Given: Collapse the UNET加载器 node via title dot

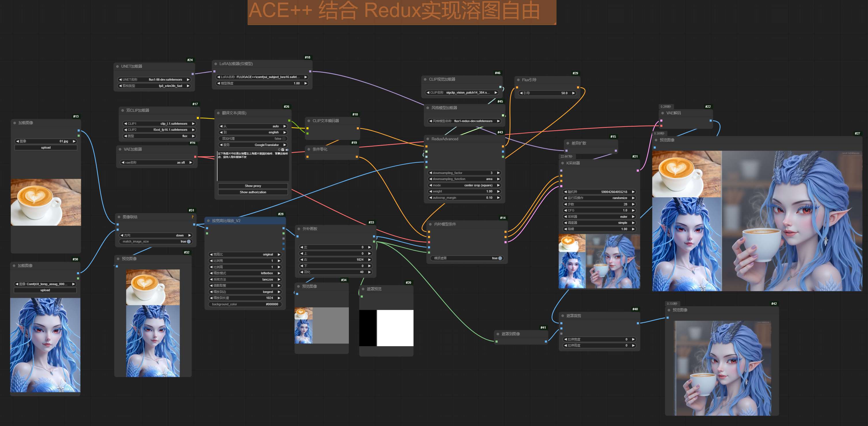Looking at the screenshot, I should click(x=117, y=67).
